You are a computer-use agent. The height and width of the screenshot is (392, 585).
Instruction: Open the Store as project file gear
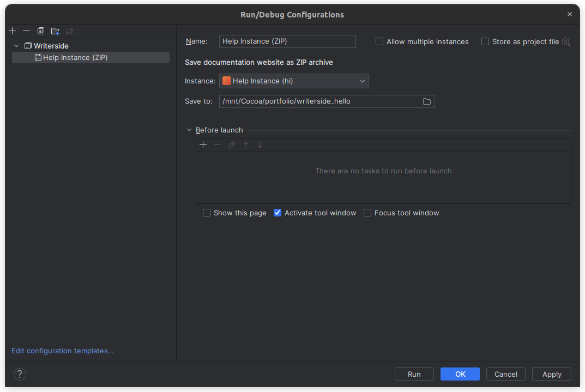(565, 42)
